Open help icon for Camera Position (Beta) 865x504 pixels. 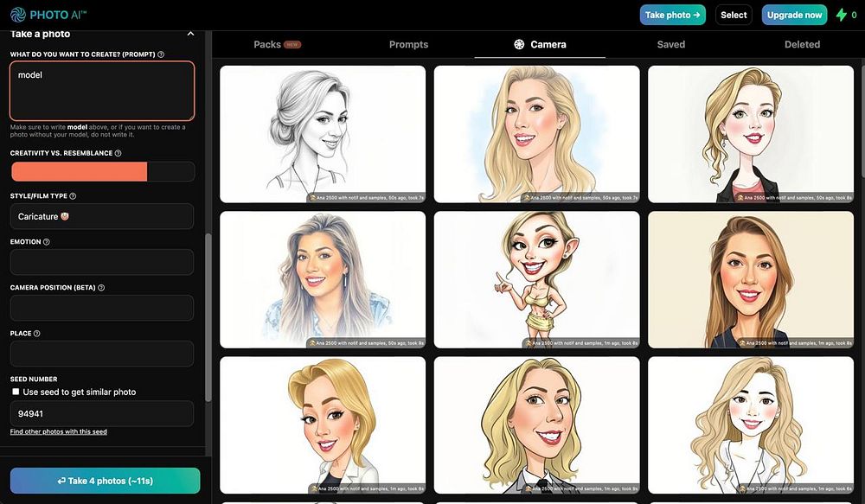(x=101, y=288)
